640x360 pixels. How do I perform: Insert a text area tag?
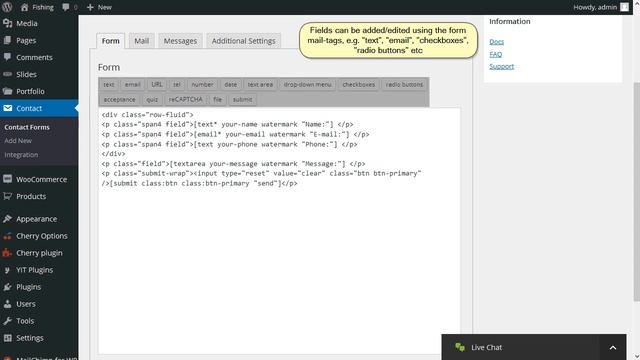[260, 84]
